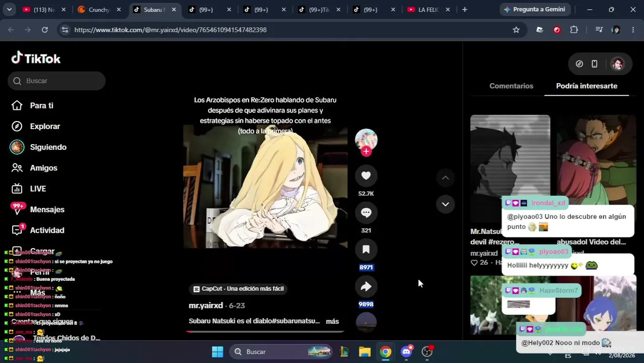Click the taskbar Buscar search box
Viewport: 644px width, 363px height.
point(281,351)
